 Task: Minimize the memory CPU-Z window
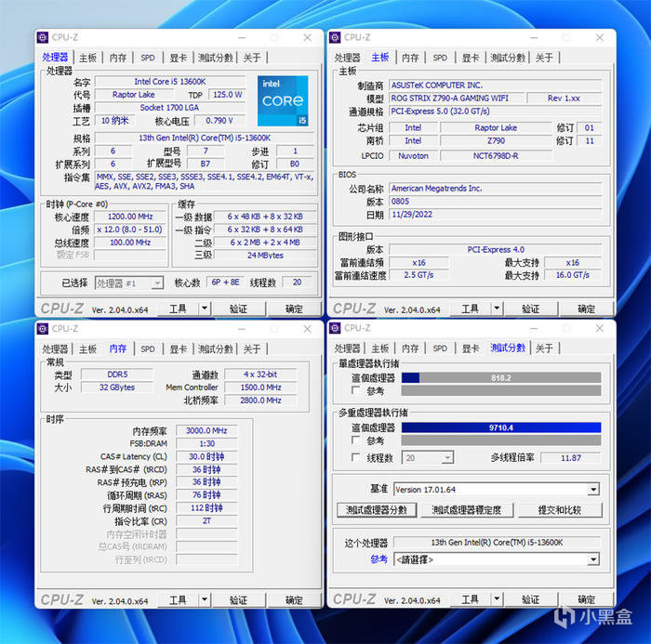click(242, 329)
